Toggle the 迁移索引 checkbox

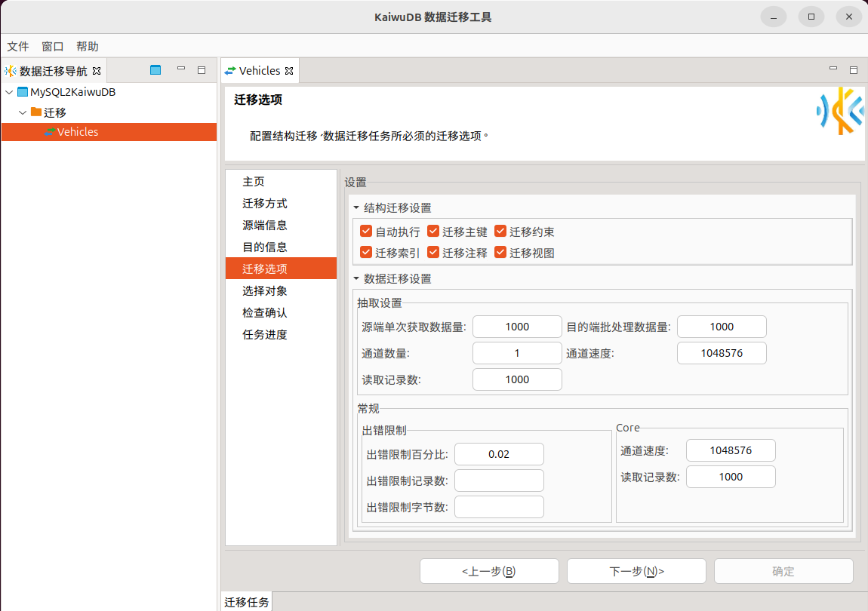pos(366,253)
